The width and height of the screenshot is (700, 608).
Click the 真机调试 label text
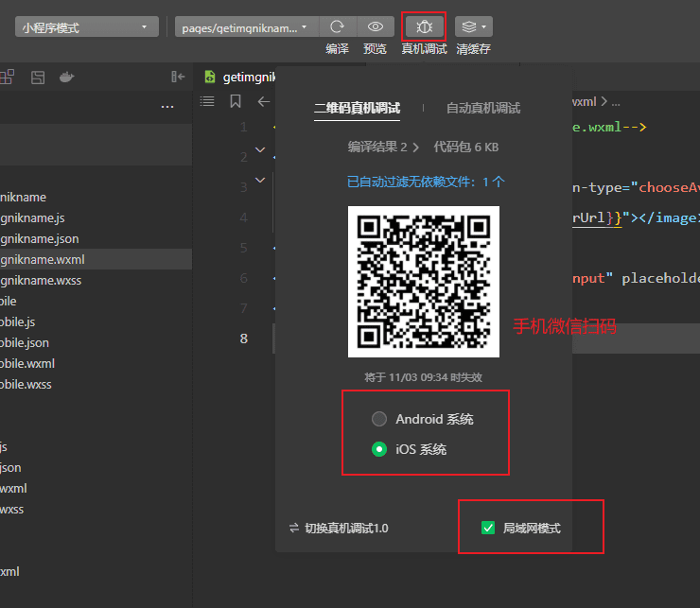(424, 48)
